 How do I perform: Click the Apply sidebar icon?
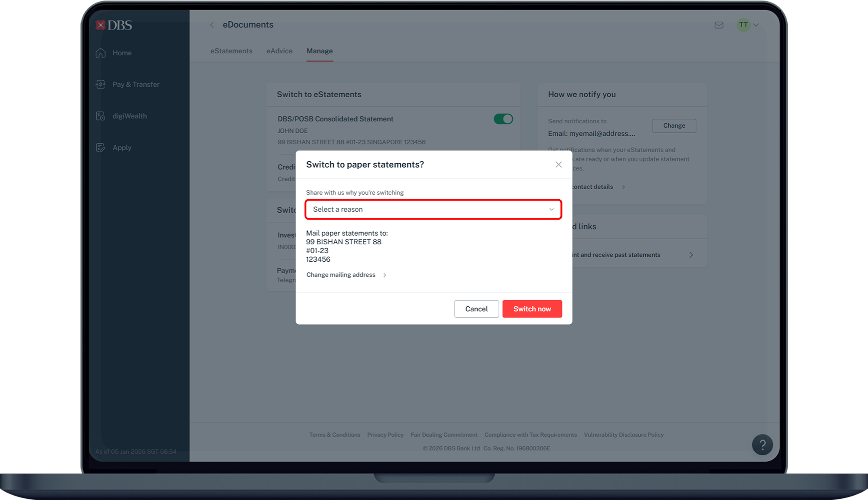pyautogui.click(x=101, y=148)
